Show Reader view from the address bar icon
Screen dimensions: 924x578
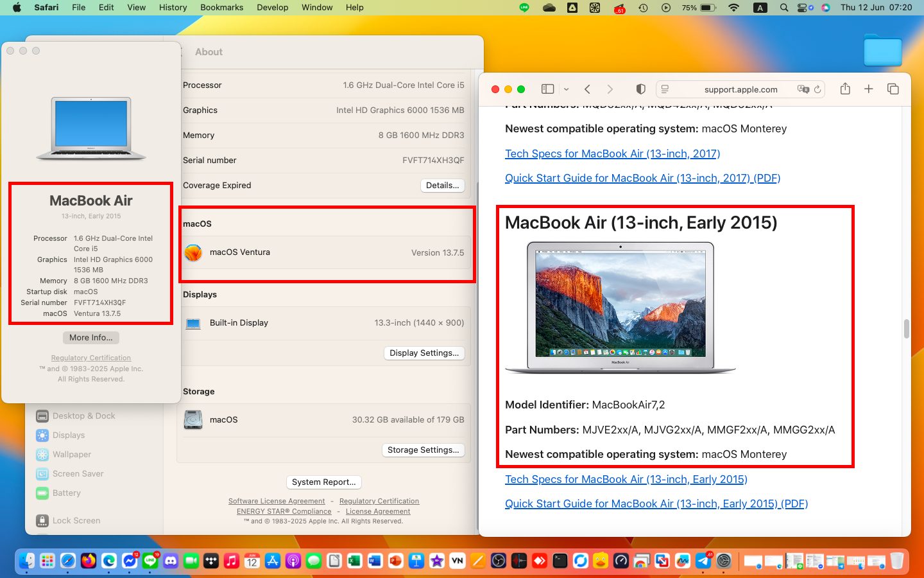[665, 89]
